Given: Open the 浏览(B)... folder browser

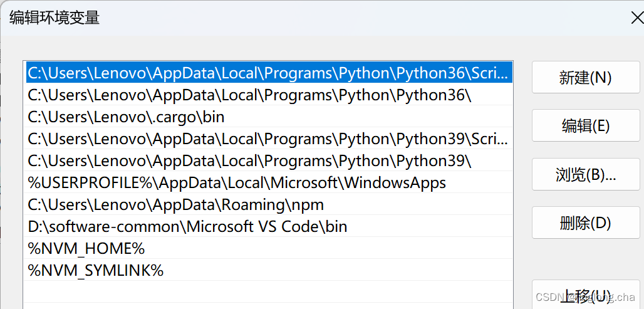Looking at the screenshot, I should point(586,174).
